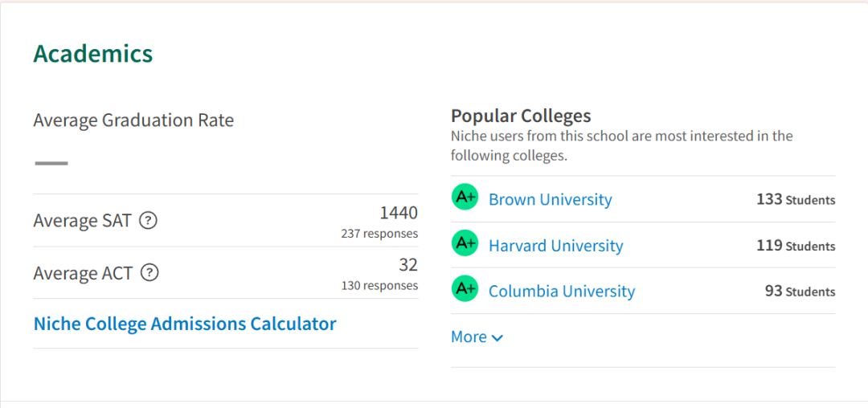Click the Average SAT help question icon
Viewport: 868px width, 408px height.
point(148,221)
